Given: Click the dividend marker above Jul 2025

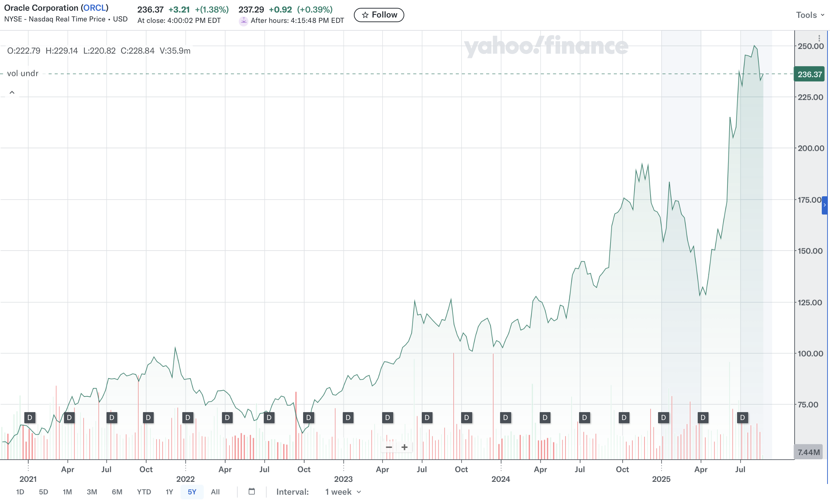Looking at the screenshot, I should point(742,417).
